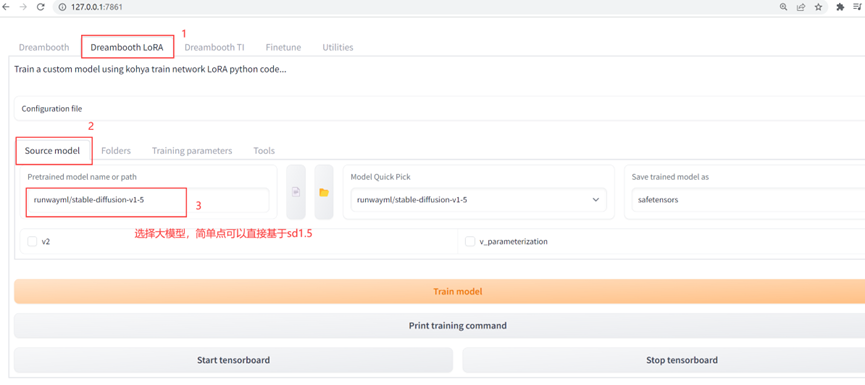
Task: Bookmark this page with the star icon
Action: click(x=818, y=7)
